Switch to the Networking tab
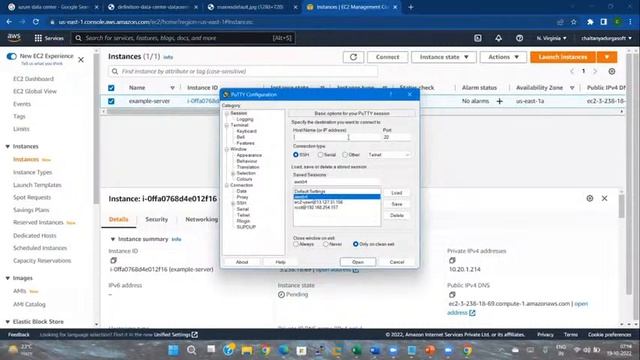Viewport: 640px width, 360px height. pos(202,220)
